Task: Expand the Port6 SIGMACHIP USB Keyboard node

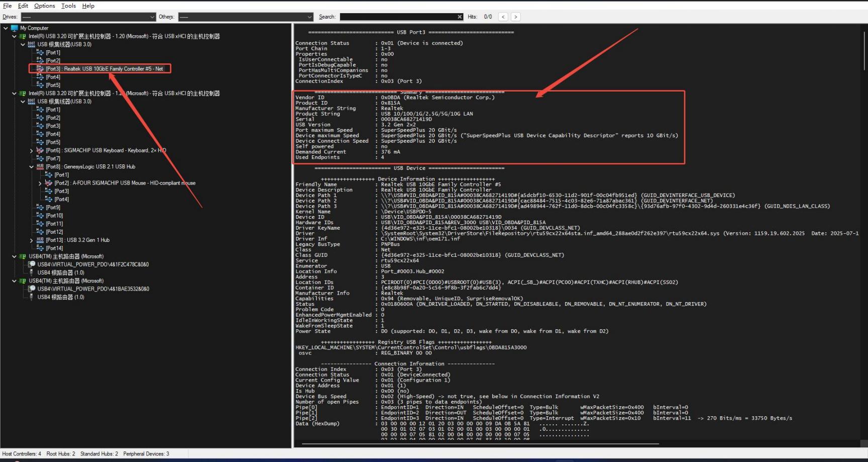Action: [31, 151]
